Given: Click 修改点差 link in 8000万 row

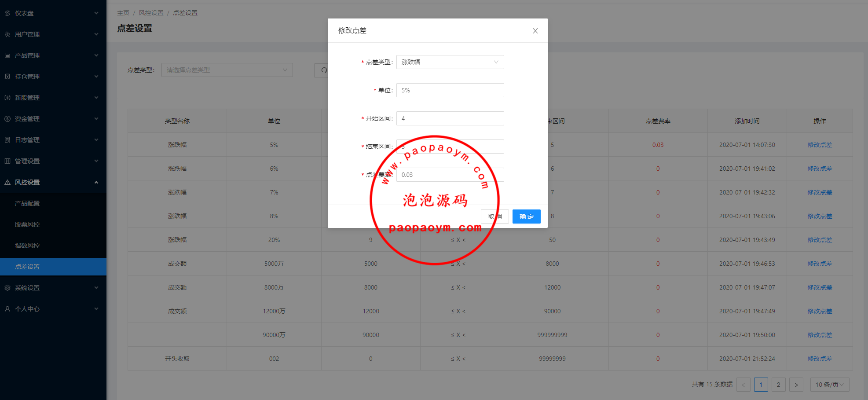Looking at the screenshot, I should tap(820, 287).
